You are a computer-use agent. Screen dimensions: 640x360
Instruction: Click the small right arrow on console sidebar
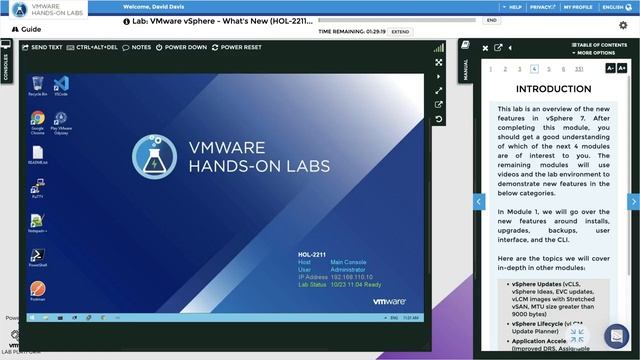point(439,77)
